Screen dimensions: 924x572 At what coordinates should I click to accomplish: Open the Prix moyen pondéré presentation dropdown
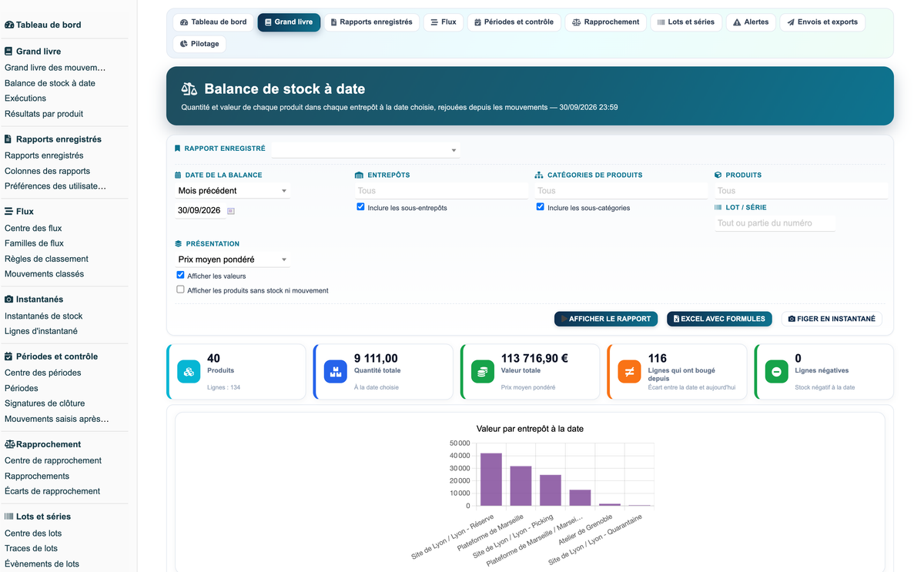233,259
